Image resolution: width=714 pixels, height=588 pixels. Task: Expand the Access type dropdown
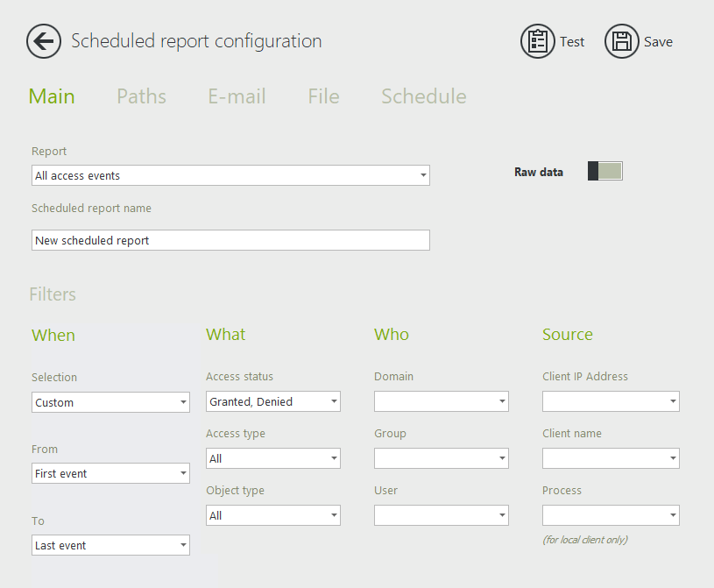click(273, 458)
